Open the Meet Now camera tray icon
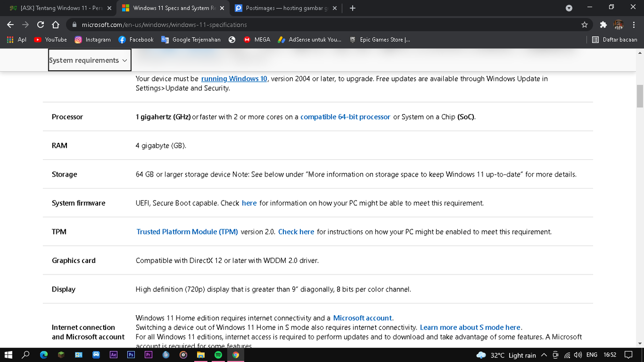This screenshot has height=362, width=644. (555, 355)
